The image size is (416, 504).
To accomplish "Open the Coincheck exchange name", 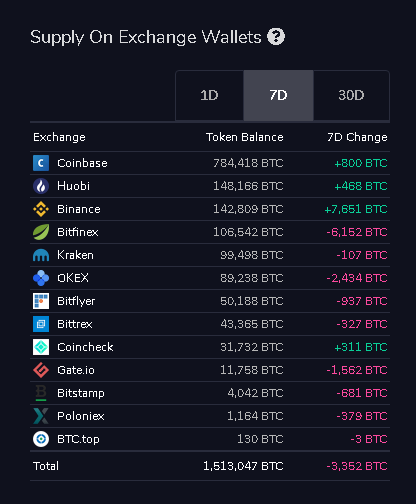I will (85, 347).
